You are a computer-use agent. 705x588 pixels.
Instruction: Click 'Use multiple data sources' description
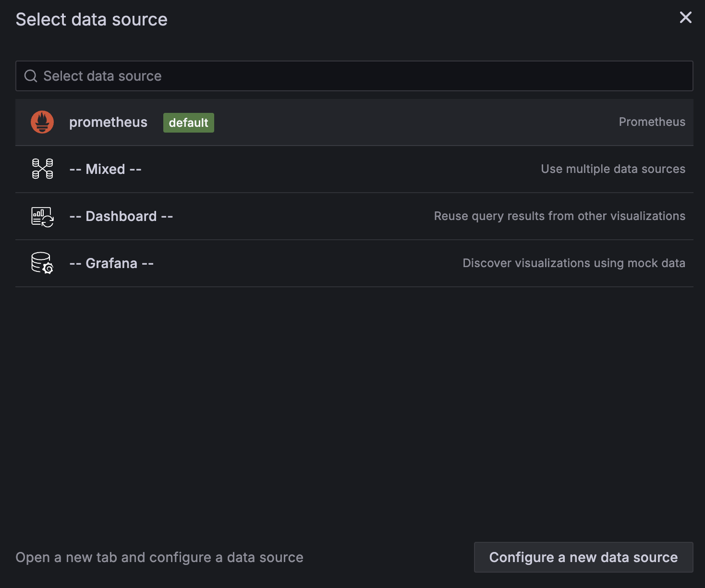tap(613, 169)
